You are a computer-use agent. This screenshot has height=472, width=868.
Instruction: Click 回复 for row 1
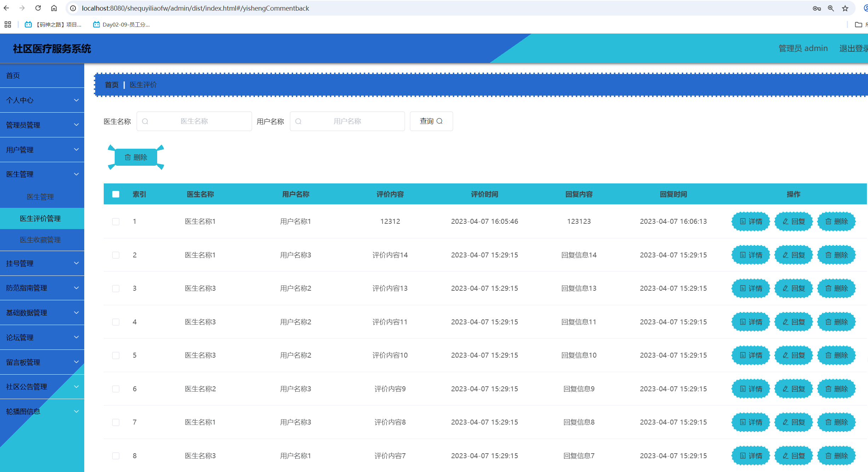pos(794,221)
